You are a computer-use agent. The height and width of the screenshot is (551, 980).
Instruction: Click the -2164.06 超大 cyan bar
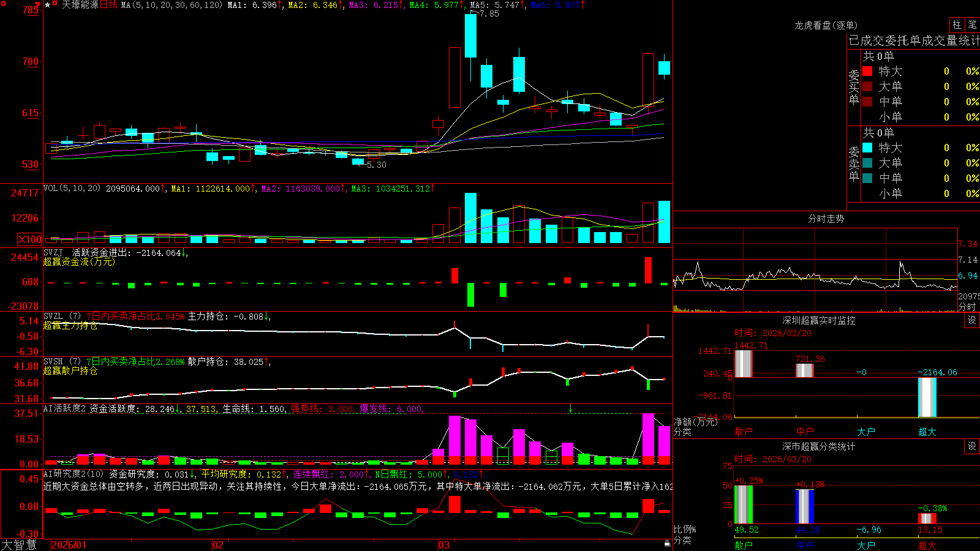click(x=927, y=397)
